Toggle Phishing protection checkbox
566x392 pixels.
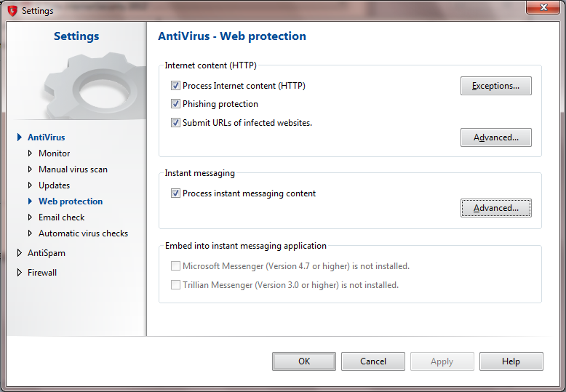[x=175, y=104]
